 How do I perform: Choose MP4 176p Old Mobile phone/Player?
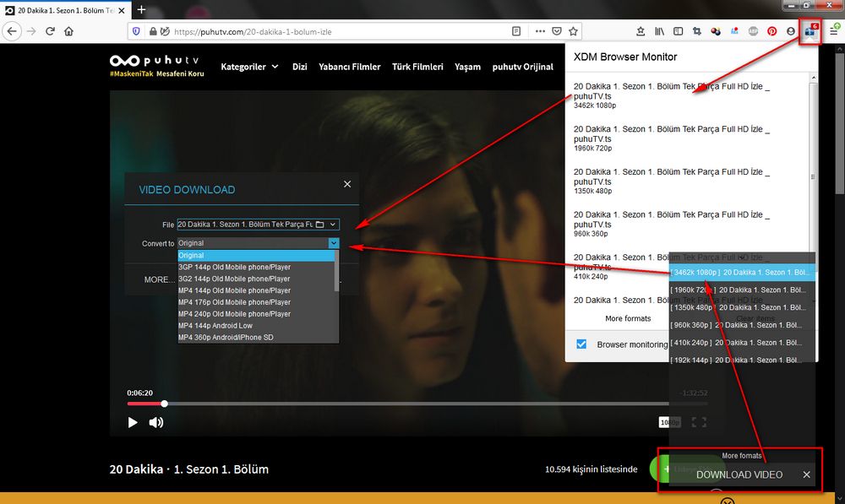(256, 302)
